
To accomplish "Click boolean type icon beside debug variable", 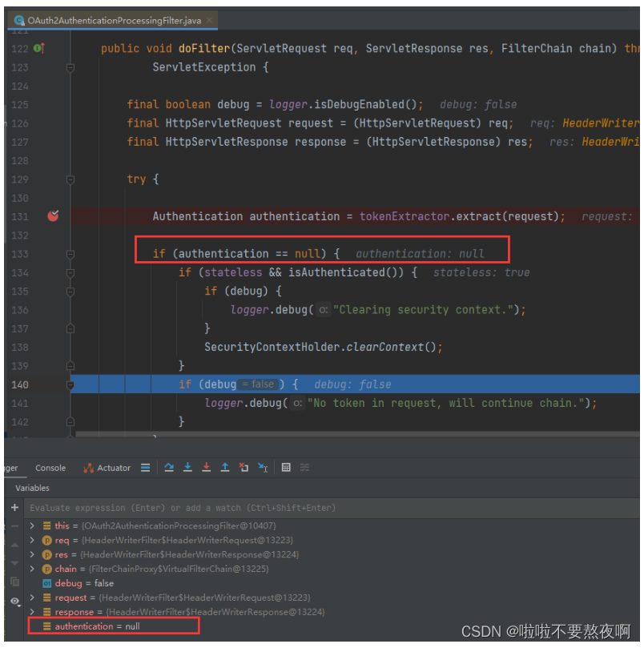I will click(x=47, y=584).
